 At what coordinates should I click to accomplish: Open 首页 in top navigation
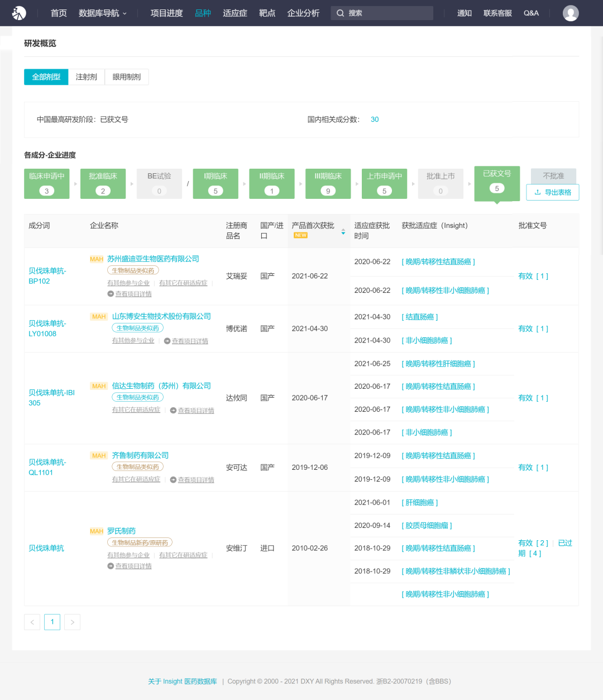(59, 13)
